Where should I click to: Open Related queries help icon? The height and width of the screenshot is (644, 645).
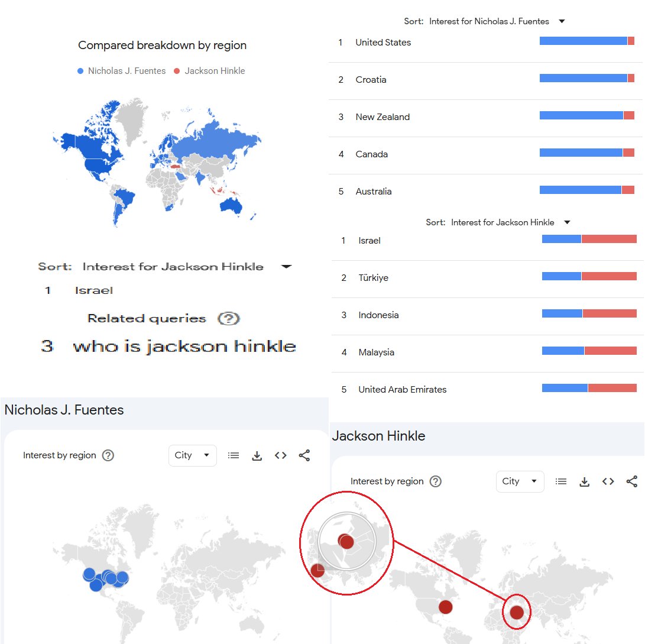click(229, 319)
